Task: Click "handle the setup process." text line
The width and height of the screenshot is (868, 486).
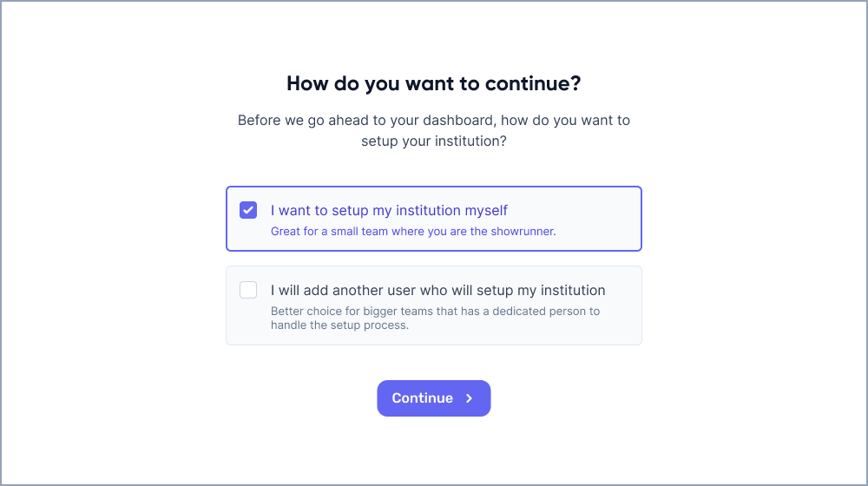Action: 339,325
